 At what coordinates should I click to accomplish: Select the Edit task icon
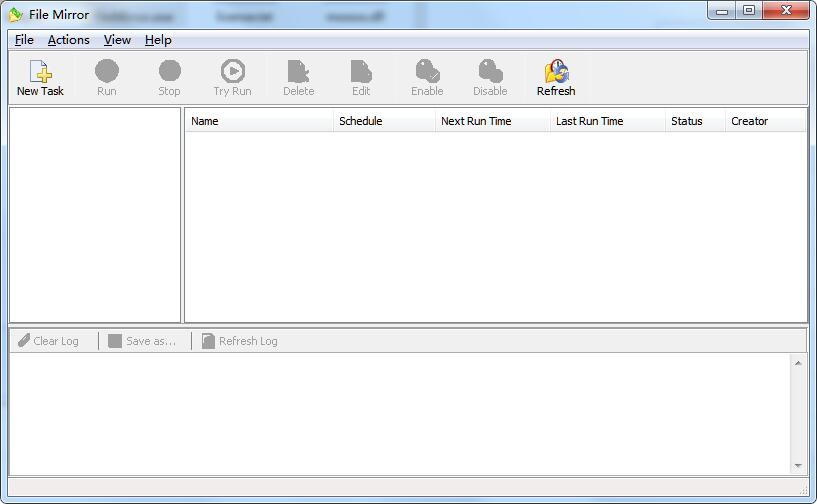361,78
